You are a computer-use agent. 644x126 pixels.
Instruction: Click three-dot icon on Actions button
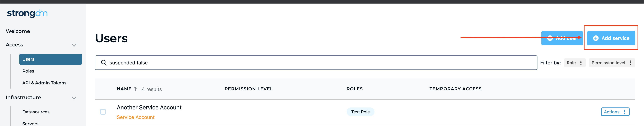[624, 112]
